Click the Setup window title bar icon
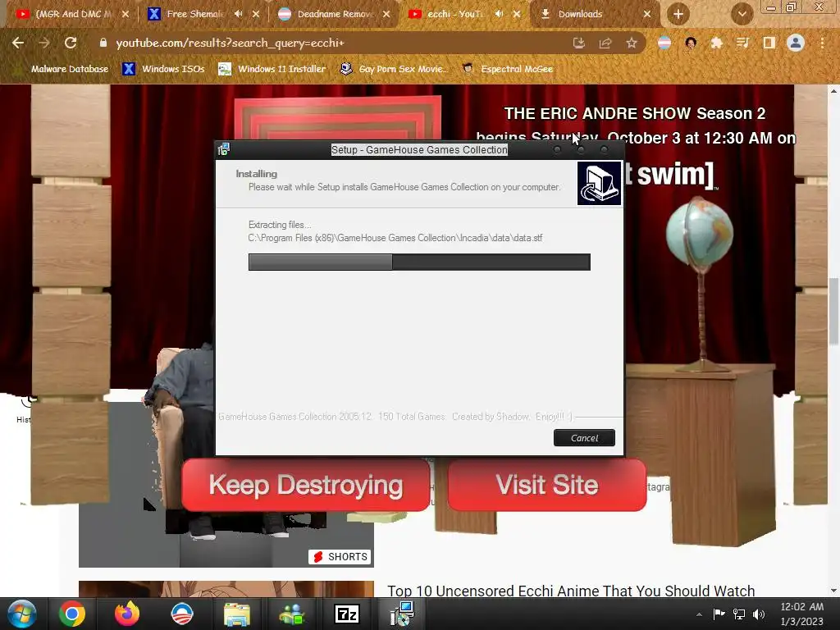840x630 pixels. tap(224, 149)
